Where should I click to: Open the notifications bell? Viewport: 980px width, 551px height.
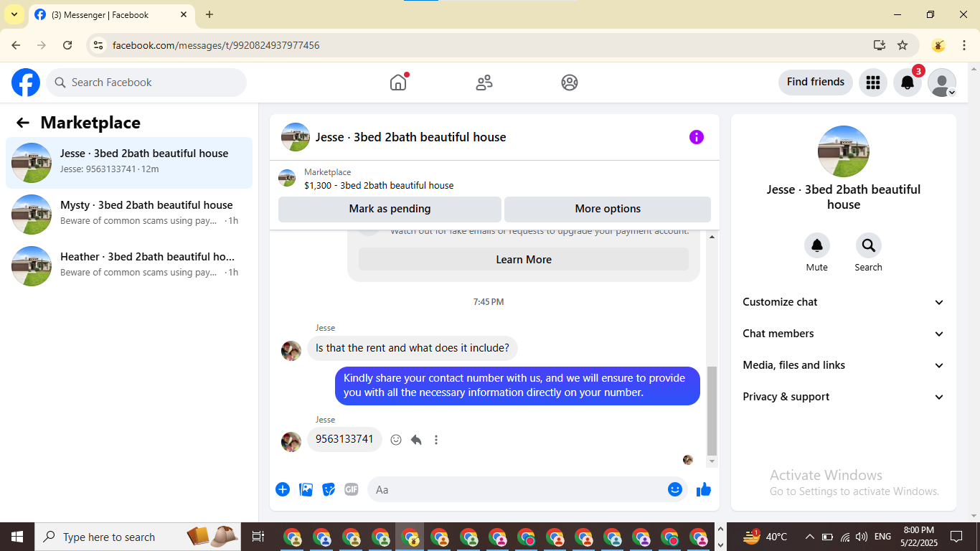(908, 83)
